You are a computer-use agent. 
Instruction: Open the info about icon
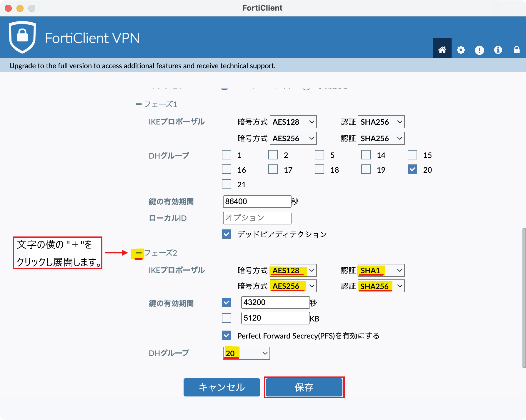coord(498,50)
